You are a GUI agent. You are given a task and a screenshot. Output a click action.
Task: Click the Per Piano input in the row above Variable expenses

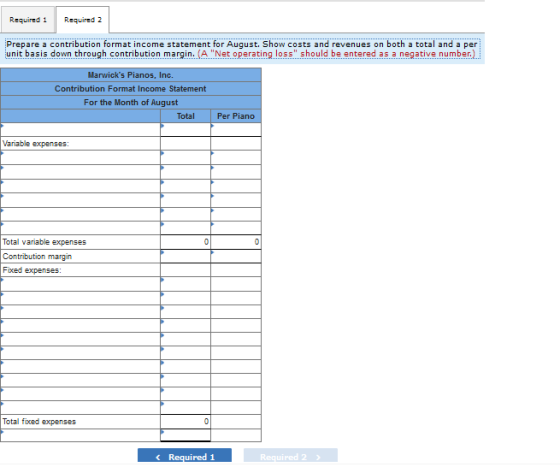click(236, 130)
